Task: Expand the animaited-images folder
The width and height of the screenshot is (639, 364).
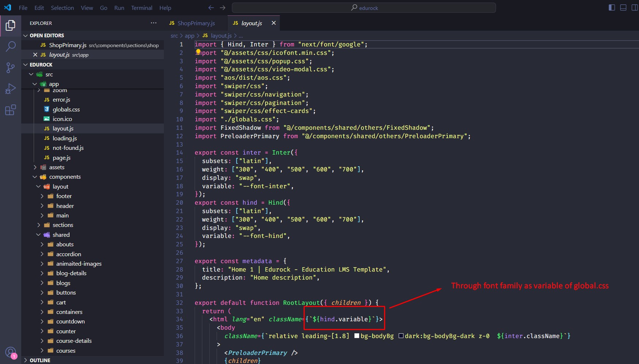Action: tap(93, 263)
